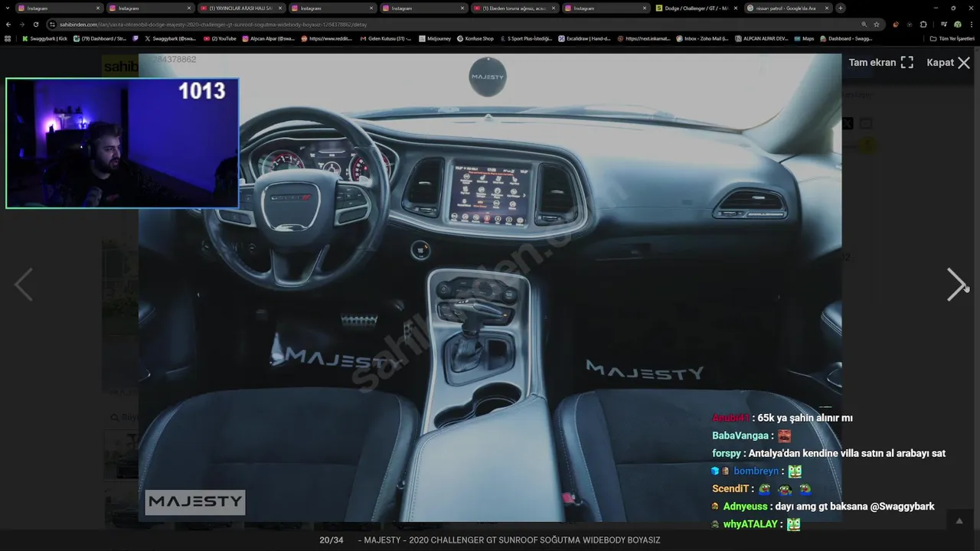
Task: Open a new browser tab
Action: click(841, 8)
